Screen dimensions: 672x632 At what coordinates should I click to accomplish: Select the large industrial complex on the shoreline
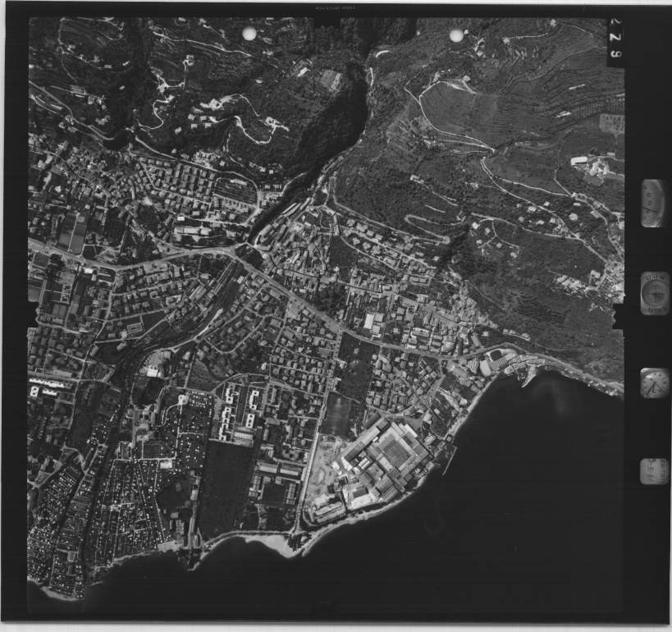tap(386, 460)
